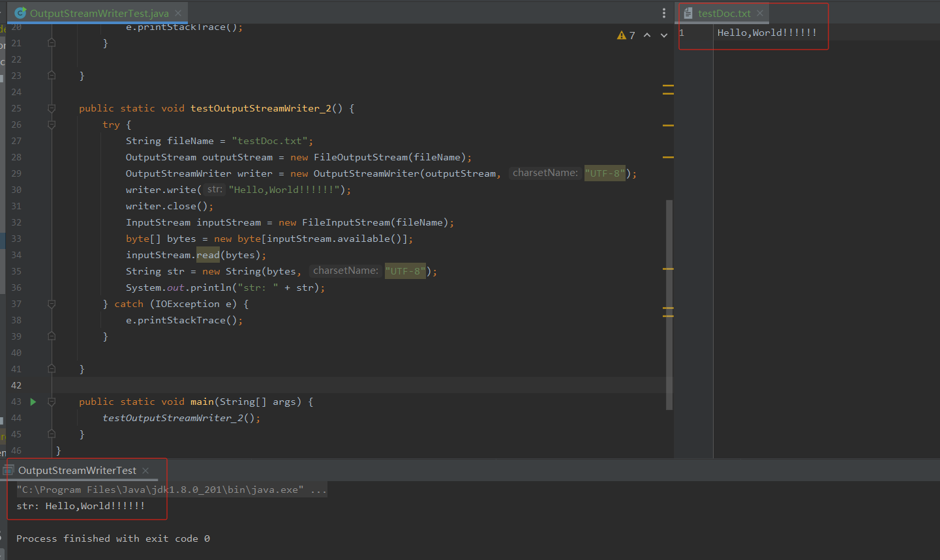Image resolution: width=940 pixels, height=560 pixels.
Task: Click testOutputStreamWriter_2 method name on line 25
Action: (261, 108)
